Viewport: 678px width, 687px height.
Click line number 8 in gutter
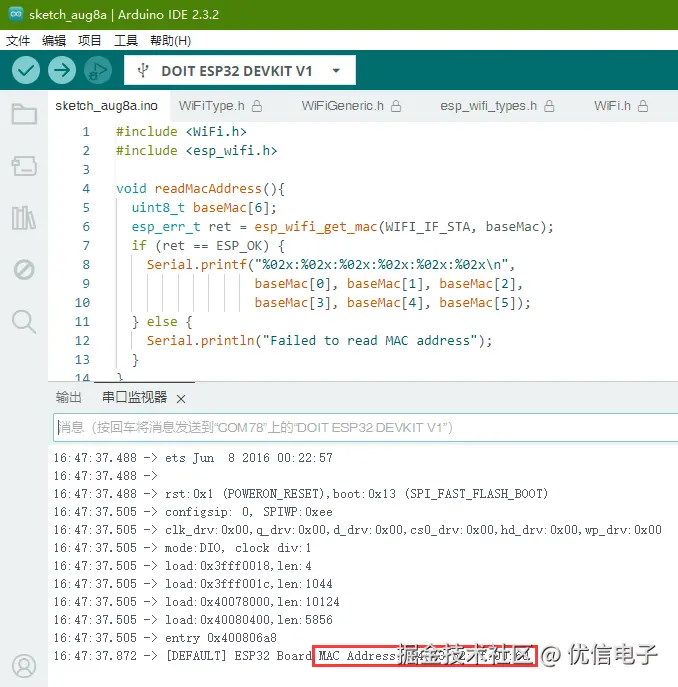point(86,265)
